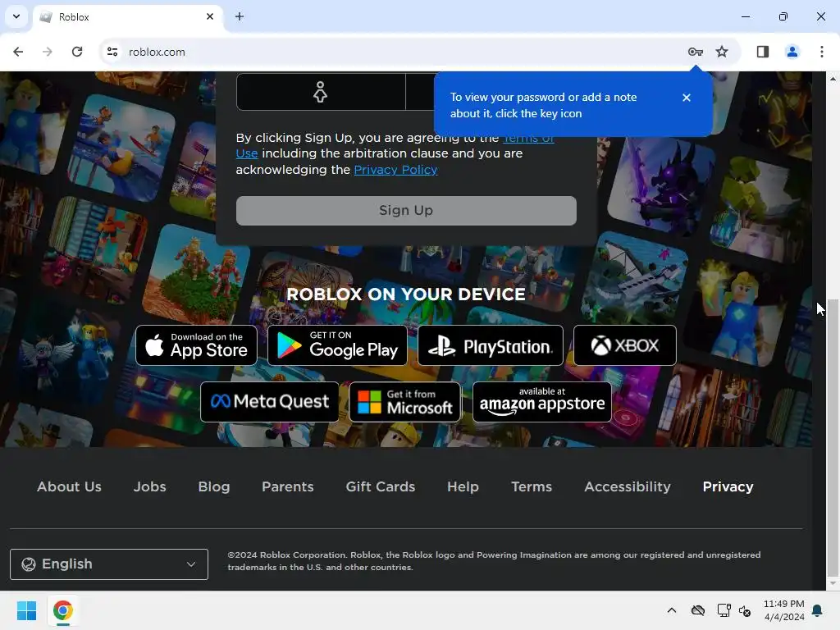
Task: Open the notification bell icon
Action: tap(818, 610)
